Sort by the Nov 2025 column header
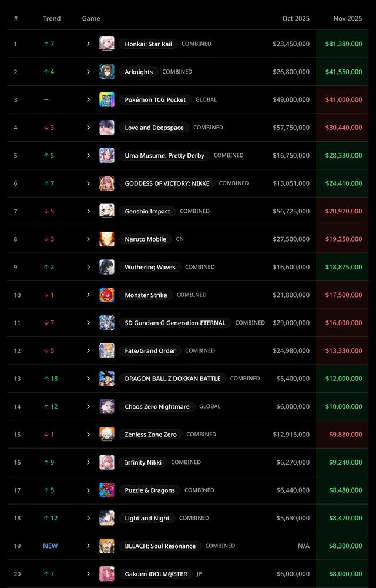Image resolution: width=376 pixels, height=588 pixels. click(x=348, y=18)
